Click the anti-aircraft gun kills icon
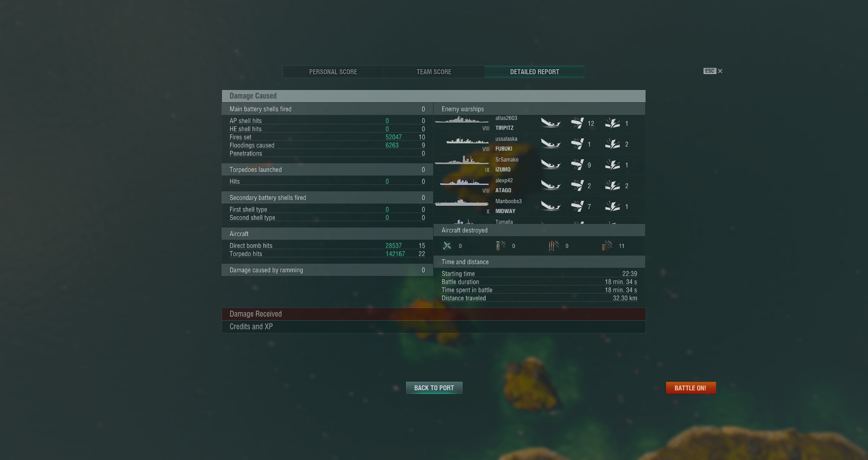 point(607,246)
